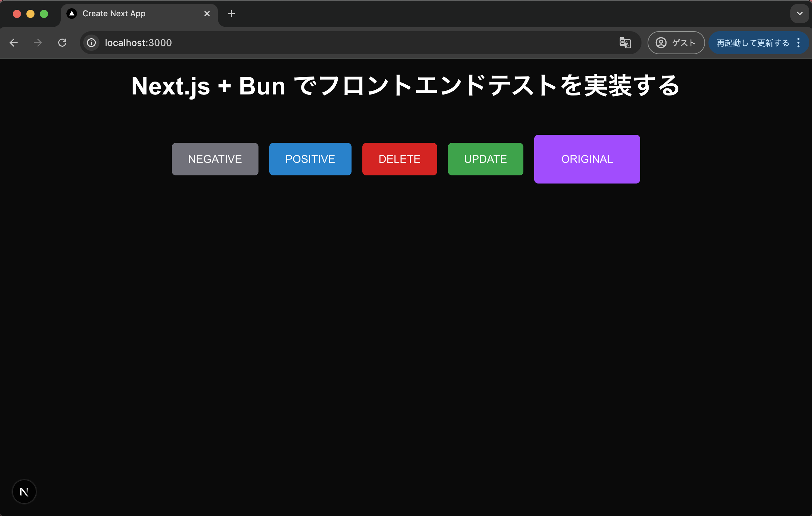Click the Next.js logo in the bottom corner
Image resolution: width=812 pixels, height=516 pixels.
click(x=24, y=491)
